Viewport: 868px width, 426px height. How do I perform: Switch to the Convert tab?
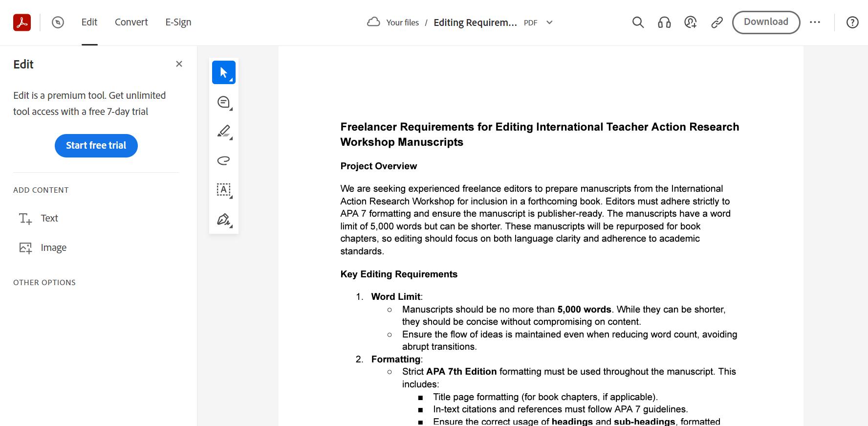coord(131,22)
